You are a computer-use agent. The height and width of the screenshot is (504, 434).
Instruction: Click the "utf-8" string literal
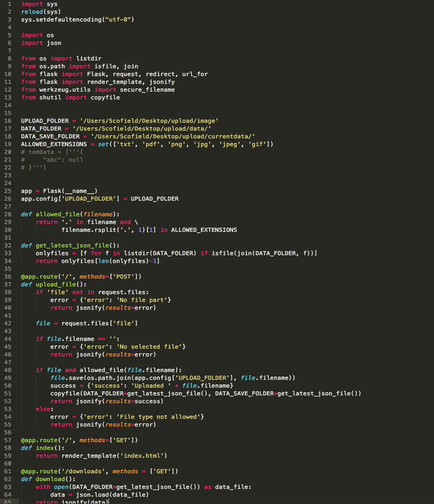(x=118, y=20)
